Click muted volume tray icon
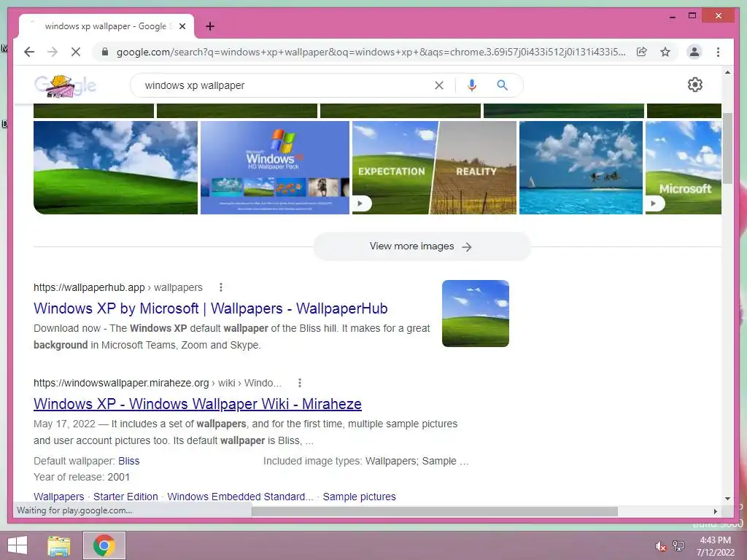Screen dimensions: 747x560 (x=660, y=546)
